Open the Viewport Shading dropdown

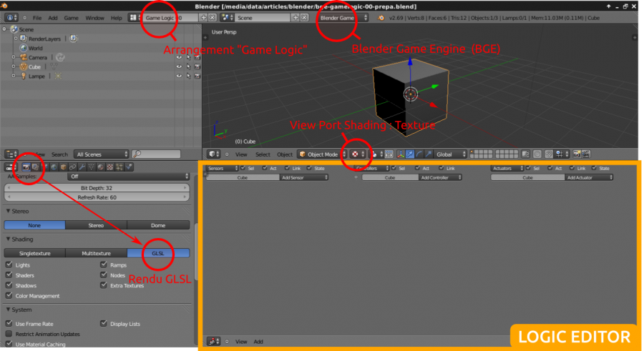357,154
